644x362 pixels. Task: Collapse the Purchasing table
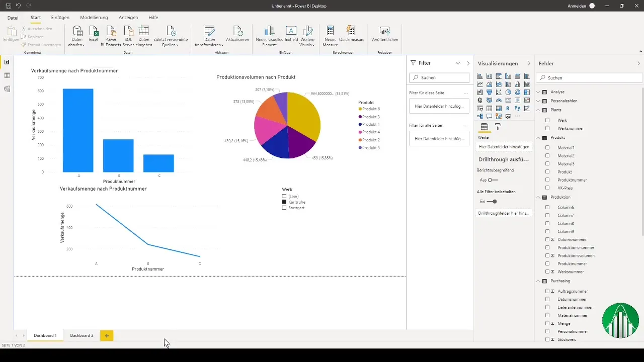click(538, 281)
